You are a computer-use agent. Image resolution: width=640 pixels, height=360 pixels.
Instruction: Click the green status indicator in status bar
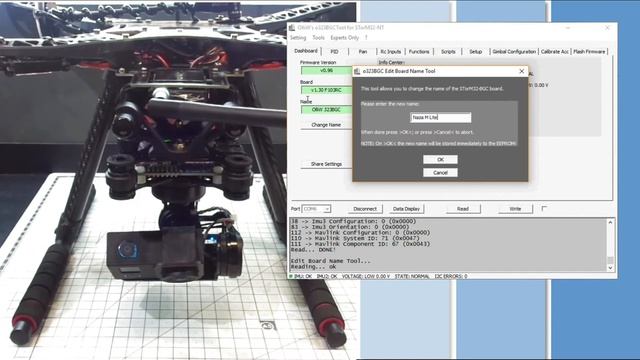coord(291,276)
